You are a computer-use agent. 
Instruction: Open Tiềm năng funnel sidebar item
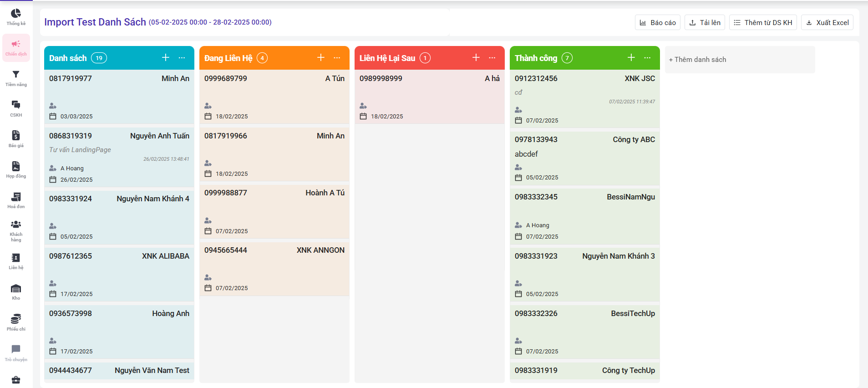[x=16, y=78]
